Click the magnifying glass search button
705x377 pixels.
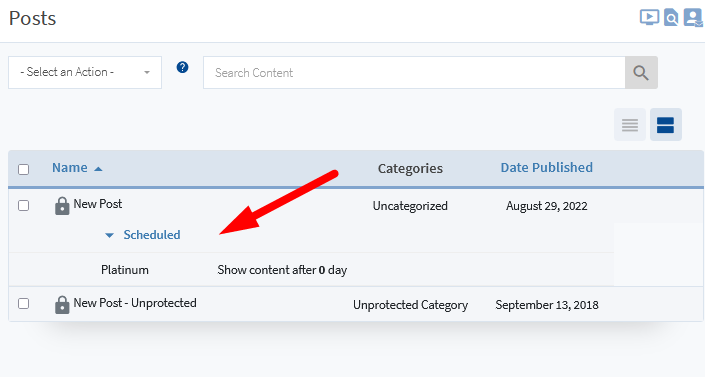tap(641, 72)
